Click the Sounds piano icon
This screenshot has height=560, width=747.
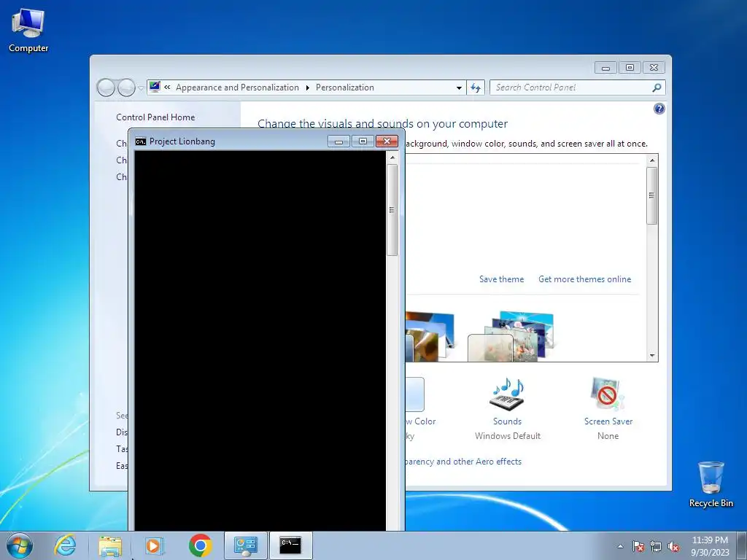(x=508, y=394)
